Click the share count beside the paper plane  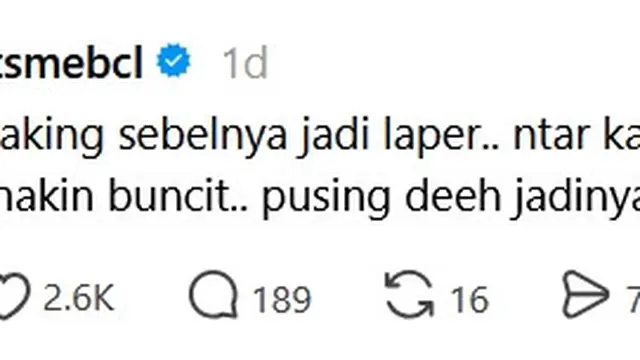pos(633,299)
